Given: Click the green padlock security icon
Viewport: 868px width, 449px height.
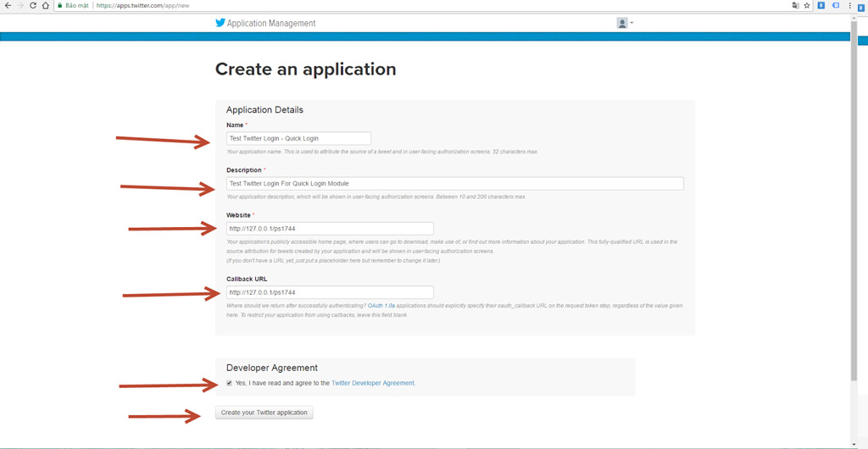Looking at the screenshot, I should [60, 6].
